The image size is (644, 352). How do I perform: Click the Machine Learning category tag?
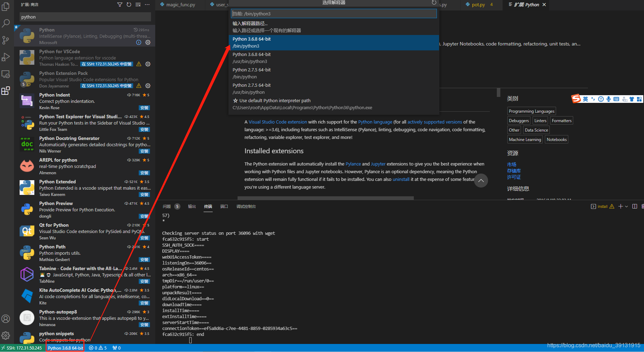click(x=525, y=139)
